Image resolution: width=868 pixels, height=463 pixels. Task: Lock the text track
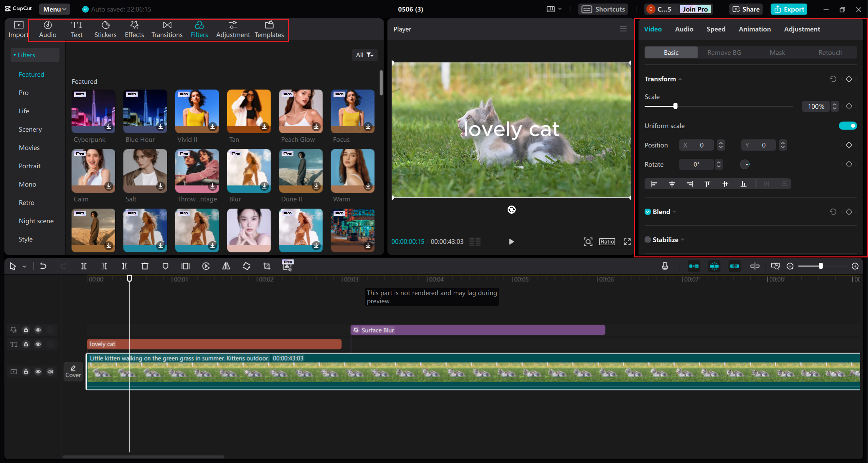(x=26, y=344)
